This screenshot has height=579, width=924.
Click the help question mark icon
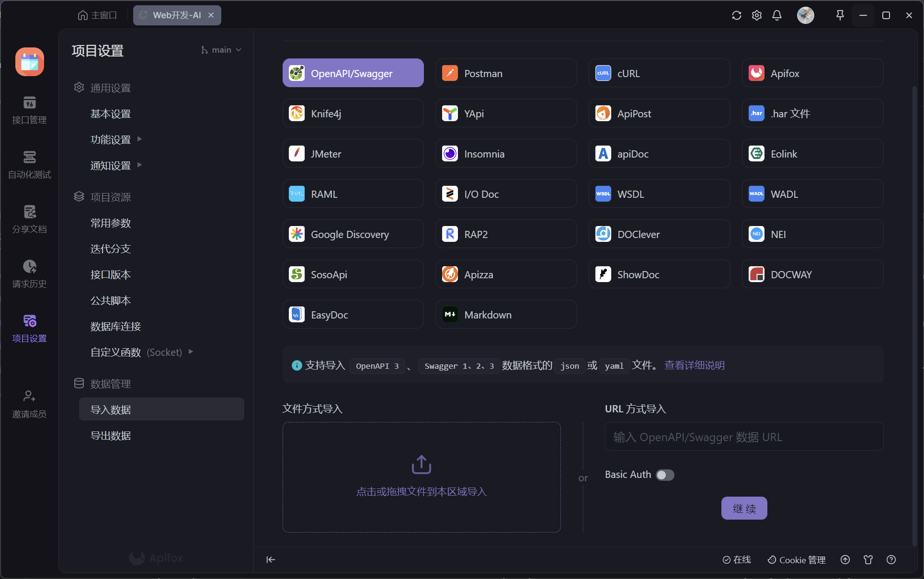[891, 559]
